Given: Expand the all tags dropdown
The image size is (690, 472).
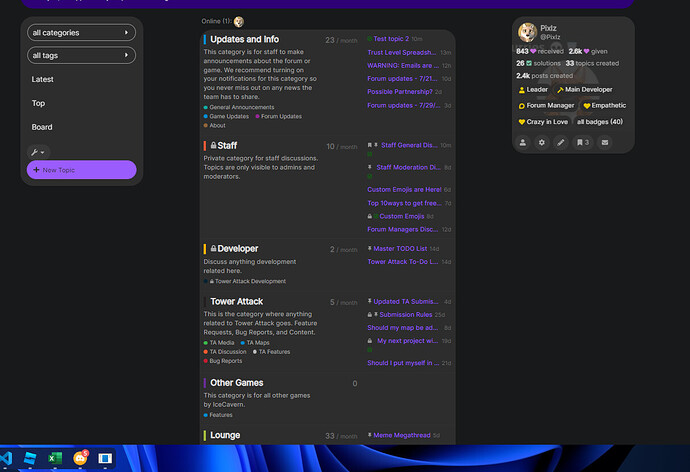Looking at the screenshot, I should [x=82, y=55].
